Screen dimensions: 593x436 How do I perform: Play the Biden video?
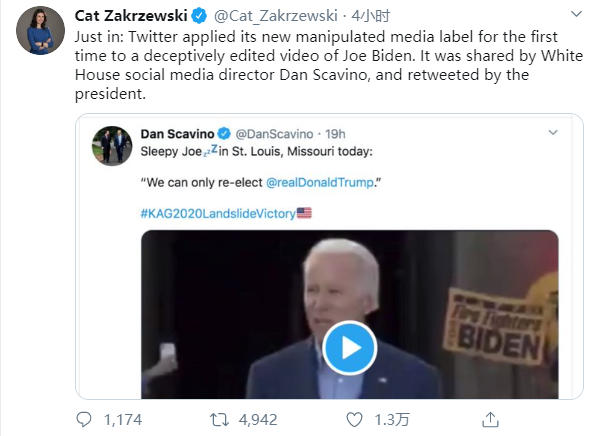349,348
